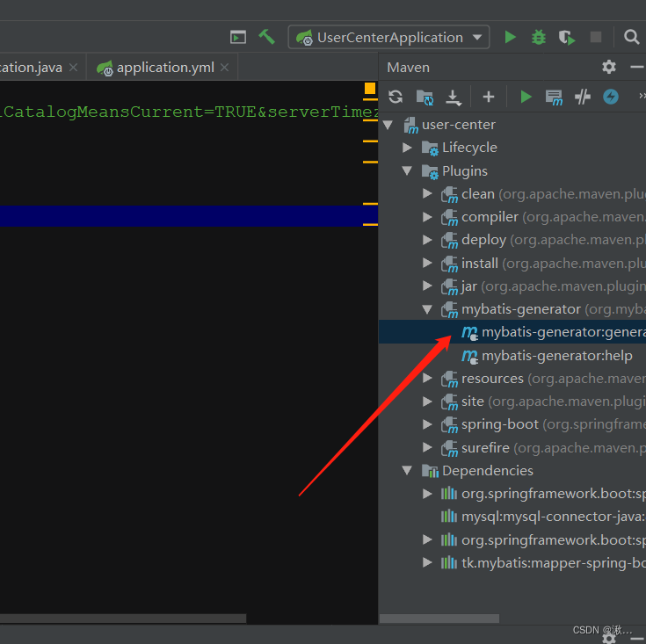Screen dimensions: 646x644
Task: Click the surefire plugin label
Action: point(485,447)
